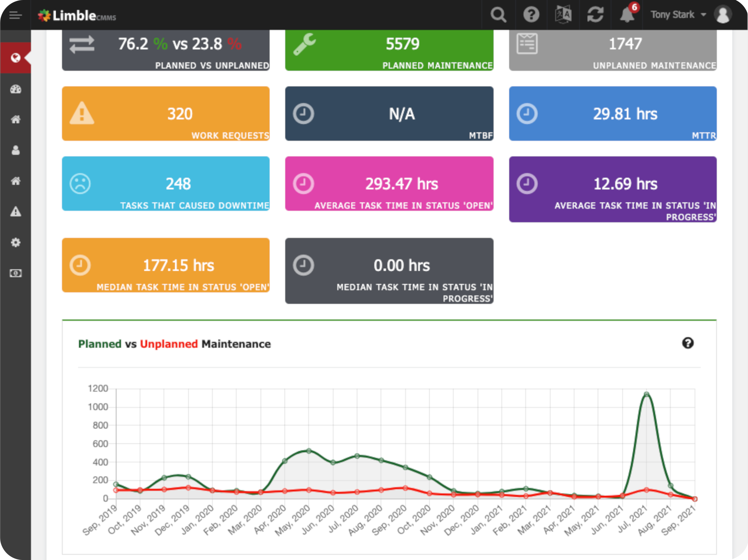748x560 pixels.
Task: Open Median Task Time 'Open' tile
Action: 166,265
